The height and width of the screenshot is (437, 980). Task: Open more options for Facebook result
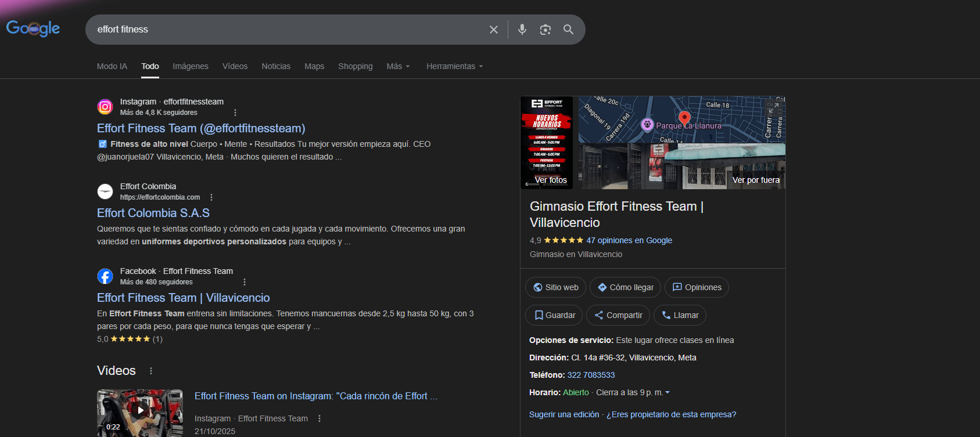245,282
